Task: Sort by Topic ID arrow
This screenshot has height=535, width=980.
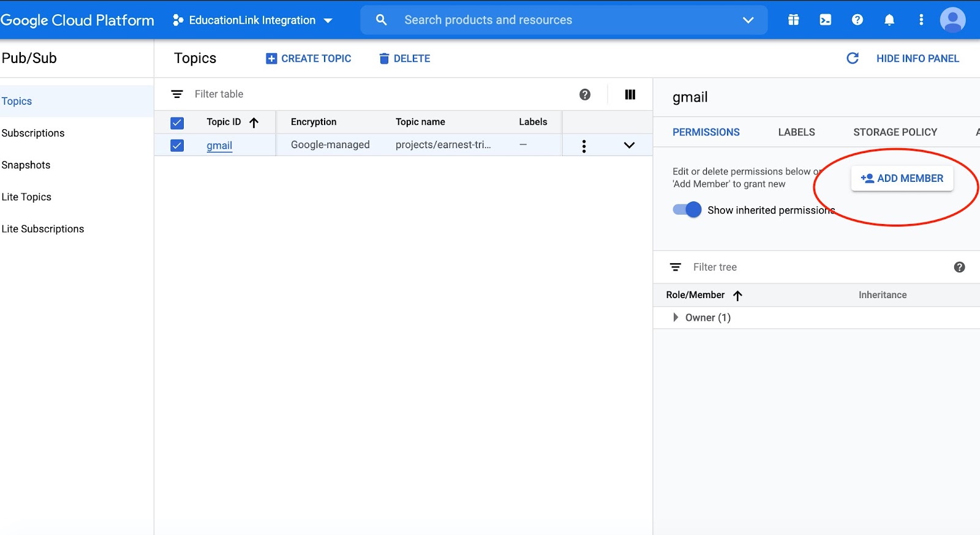Action: click(x=254, y=122)
